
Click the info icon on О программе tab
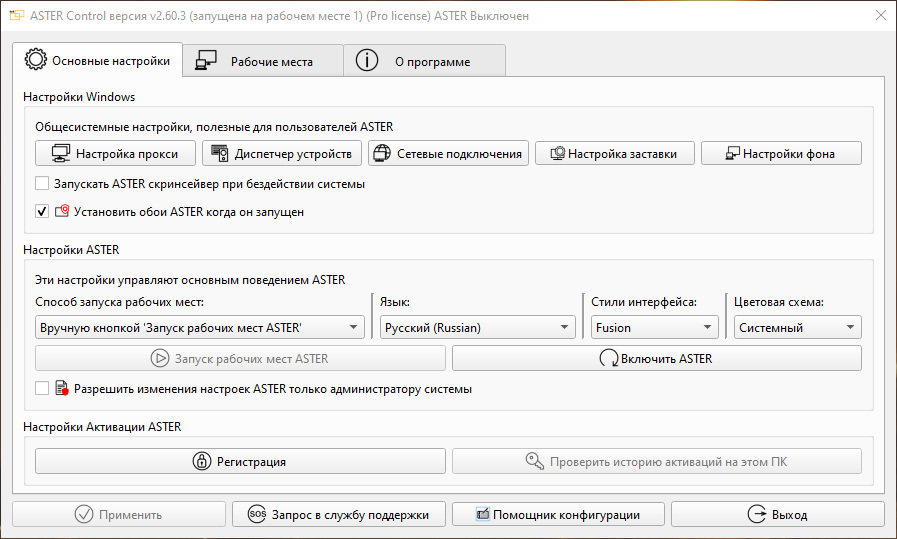coord(367,60)
